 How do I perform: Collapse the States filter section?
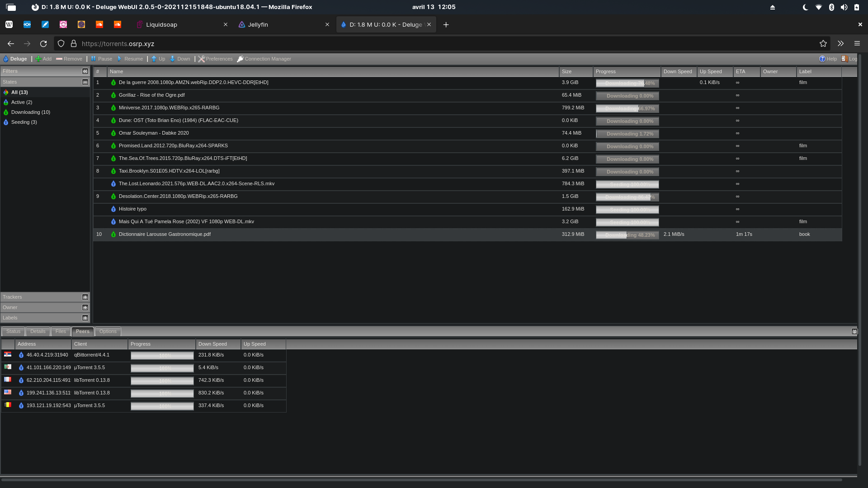[85, 82]
